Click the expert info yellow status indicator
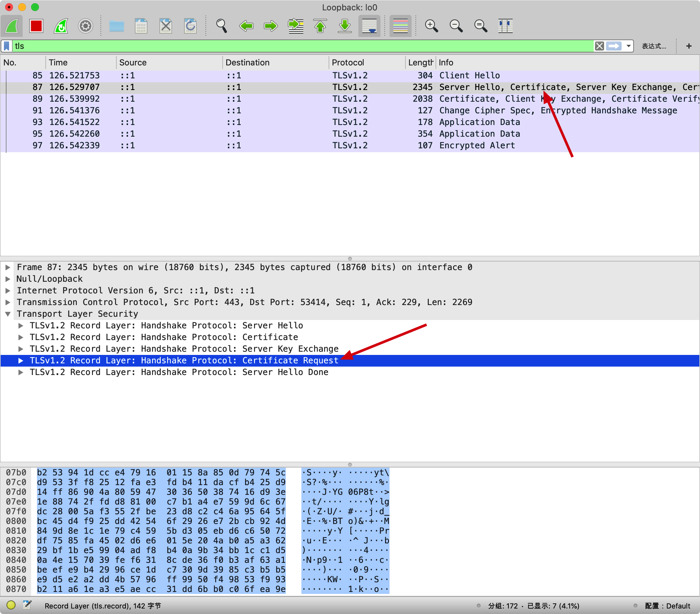The height and width of the screenshot is (614, 700). click(11, 605)
